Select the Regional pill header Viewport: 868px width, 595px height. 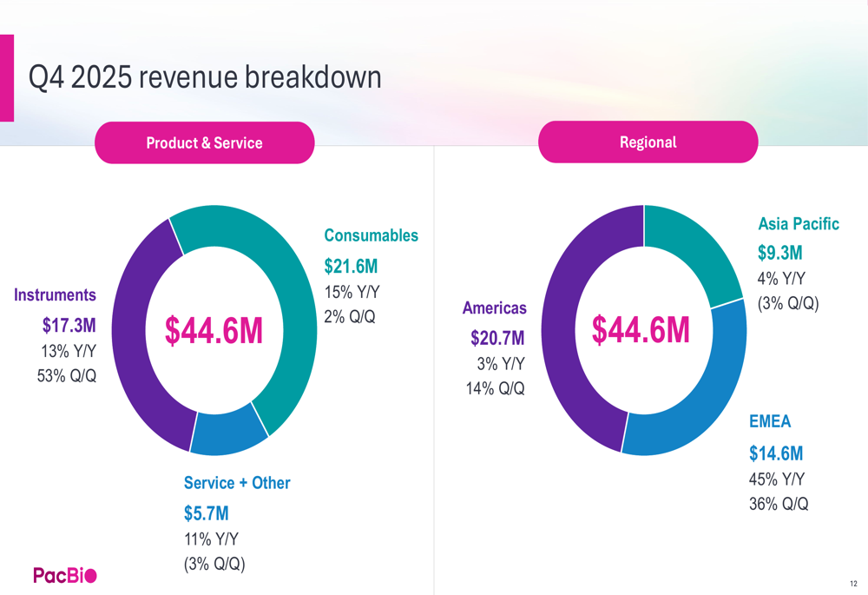tap(648, 142)
